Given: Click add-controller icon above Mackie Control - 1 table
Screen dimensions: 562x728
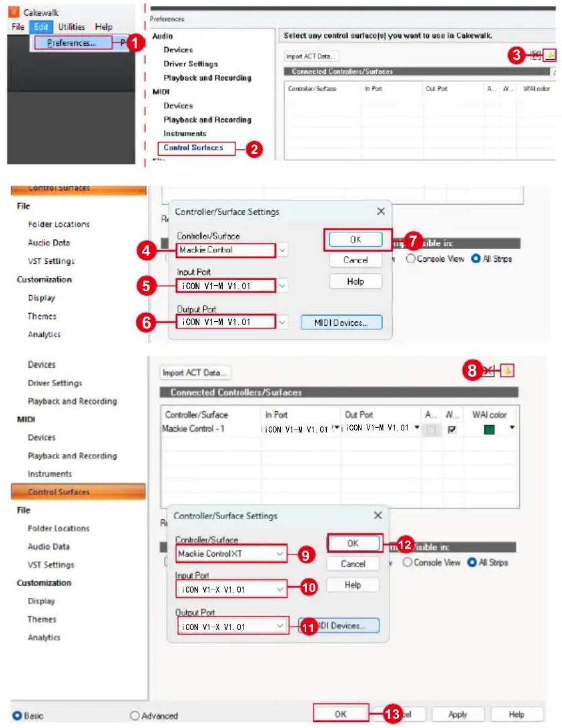Looking at the screenshot, I should 507,371.
